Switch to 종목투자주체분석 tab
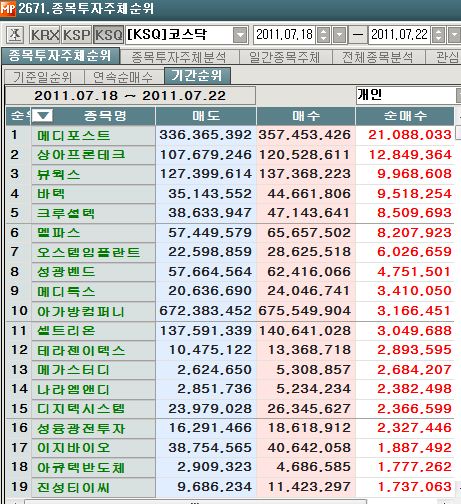Image resolution: width=461 pixels, height=504 pixels. click(x=179, y=57)
